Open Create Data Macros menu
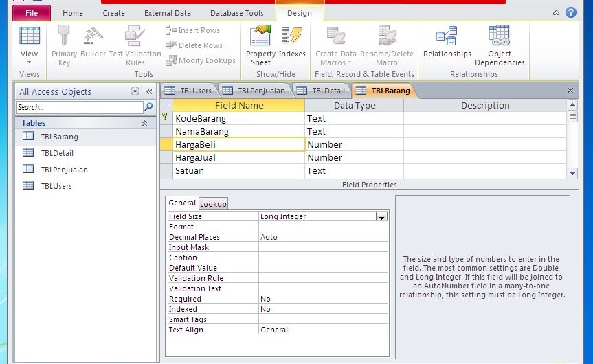This screenshot has height=364, width=593. point(336,45)
